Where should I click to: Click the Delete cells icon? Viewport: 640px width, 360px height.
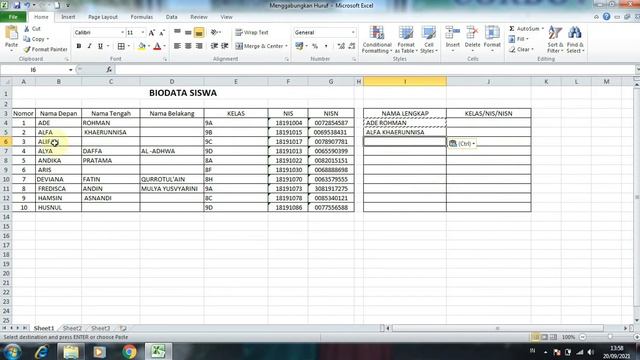(472, 33)
